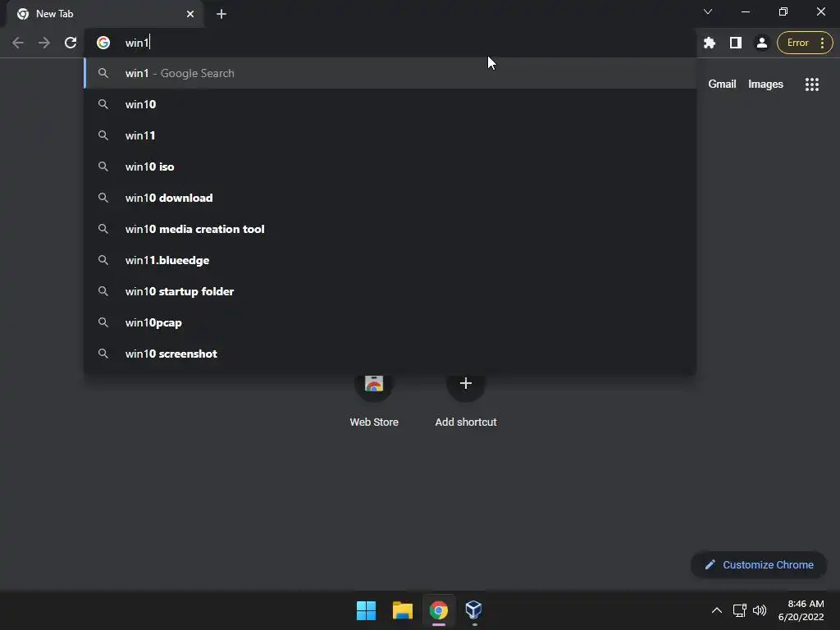The width and height of the screenshot is (840, 630).
Task: Choose the 'win10pcap' suggestion
Action: [390, 322]
